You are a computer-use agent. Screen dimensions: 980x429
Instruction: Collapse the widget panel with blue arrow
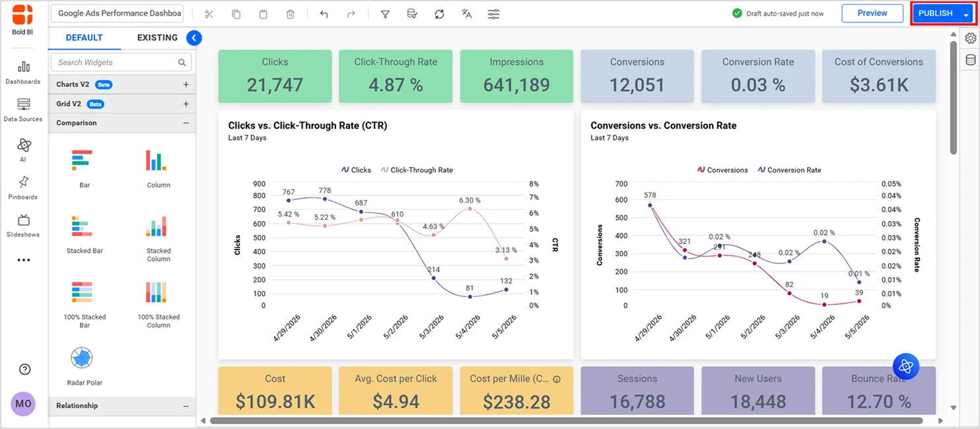[193, 38]
